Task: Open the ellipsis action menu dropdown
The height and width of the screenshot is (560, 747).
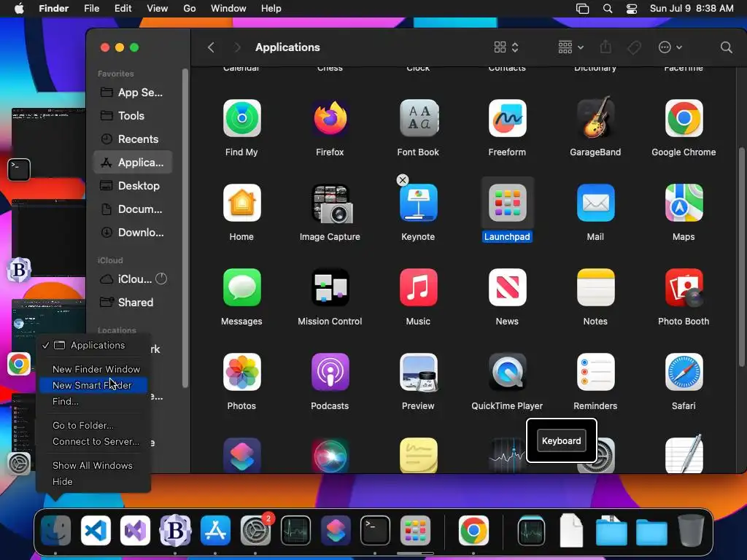Action: point(670,47)
